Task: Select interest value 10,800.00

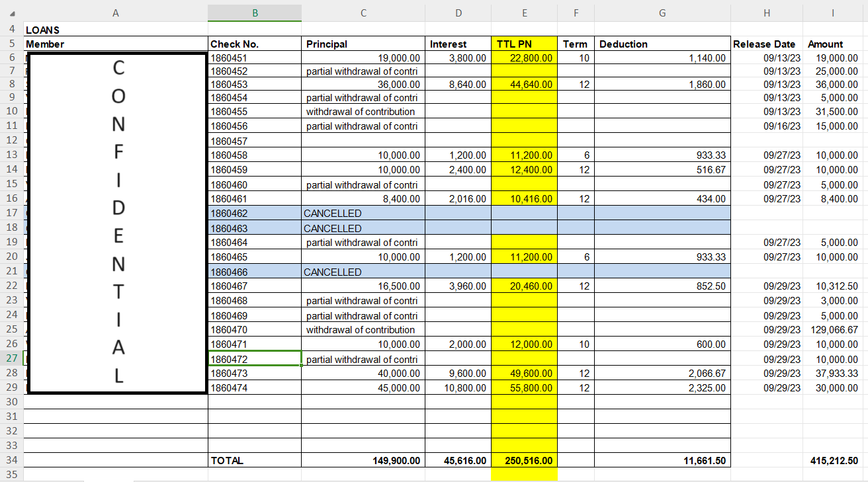Action: pyautogui.click(x=458, y=387)
